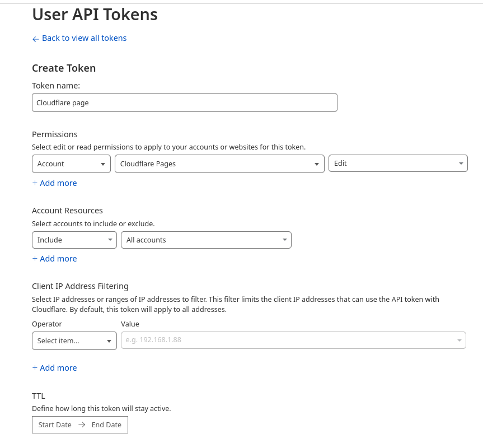Add more under Client IP Address Filtering
Image resolution: width=483 pixels, height=448 pixels.
click(x=54, y=368)
